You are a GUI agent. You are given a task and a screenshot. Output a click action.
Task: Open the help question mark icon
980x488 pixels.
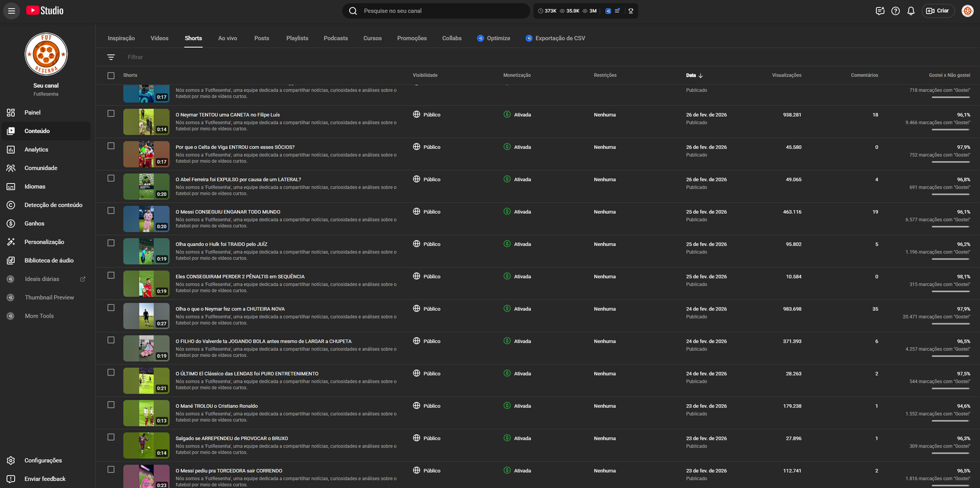895,11
